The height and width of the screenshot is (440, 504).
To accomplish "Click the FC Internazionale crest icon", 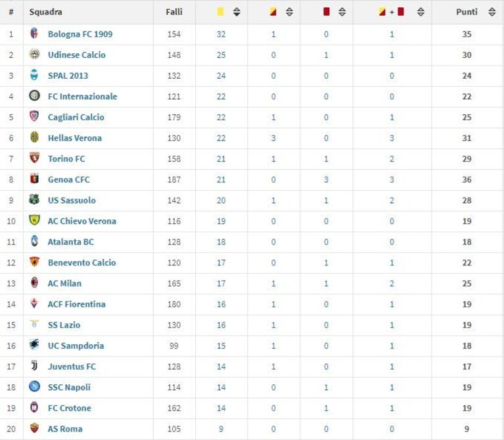I will coord(34,95).
